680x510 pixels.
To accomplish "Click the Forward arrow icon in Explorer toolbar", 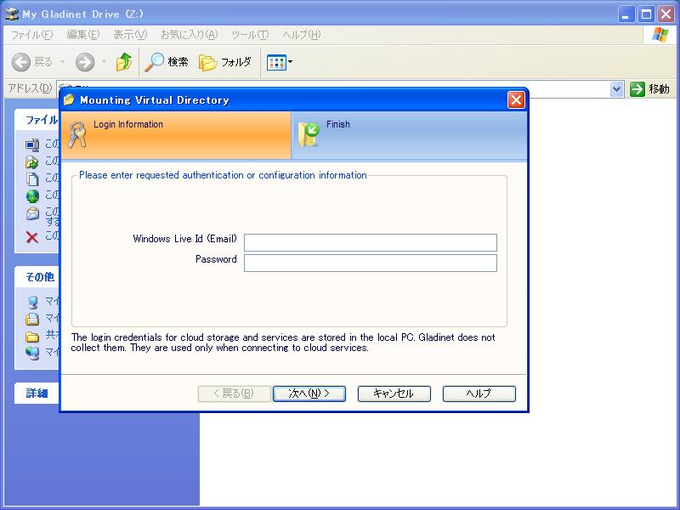I will pyautogui.click(x=85, y=62).
